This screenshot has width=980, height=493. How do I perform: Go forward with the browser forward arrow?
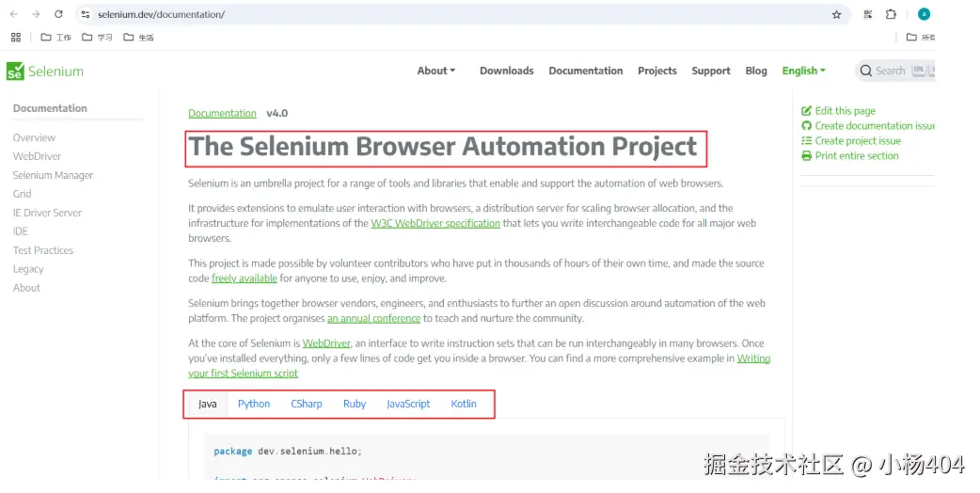36,14
